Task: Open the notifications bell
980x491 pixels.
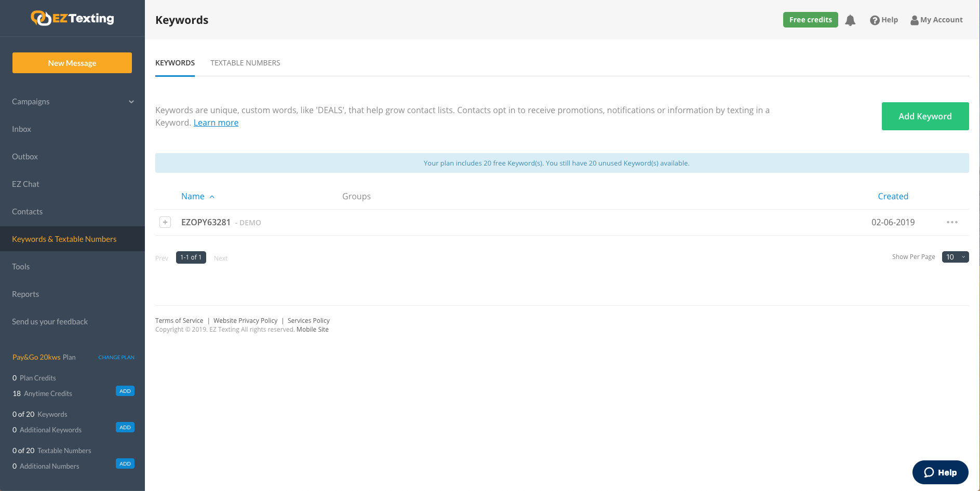Action: point(850,20)
